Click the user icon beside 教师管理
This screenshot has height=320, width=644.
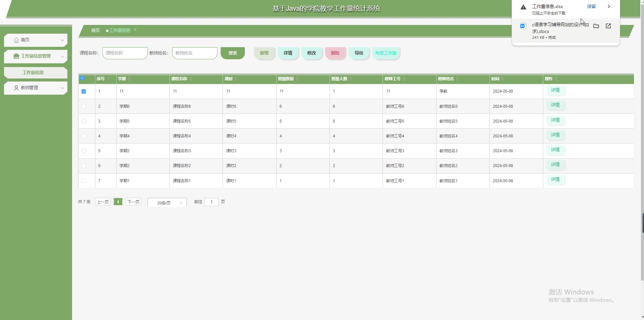click(16, 88)
